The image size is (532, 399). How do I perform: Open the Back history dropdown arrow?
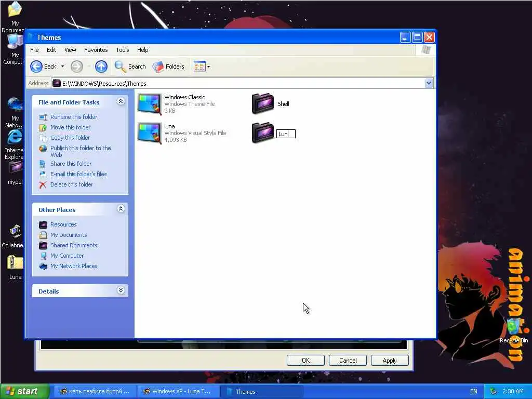pos(62,66)
